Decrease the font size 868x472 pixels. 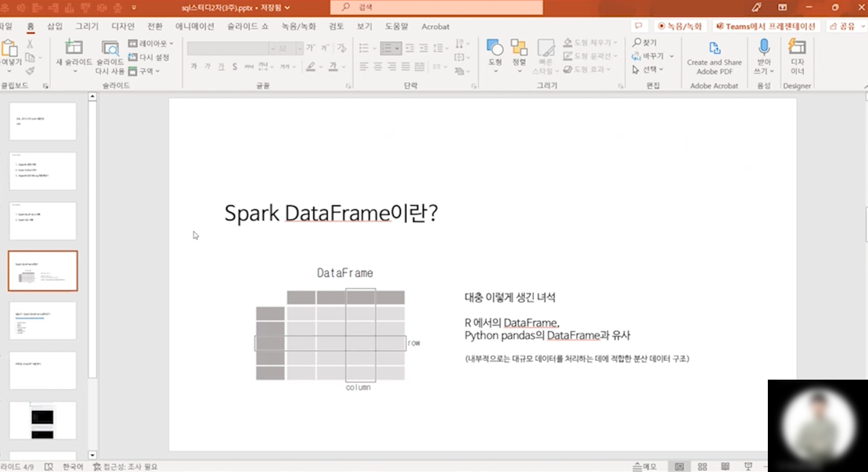click(x=326, y=49)
